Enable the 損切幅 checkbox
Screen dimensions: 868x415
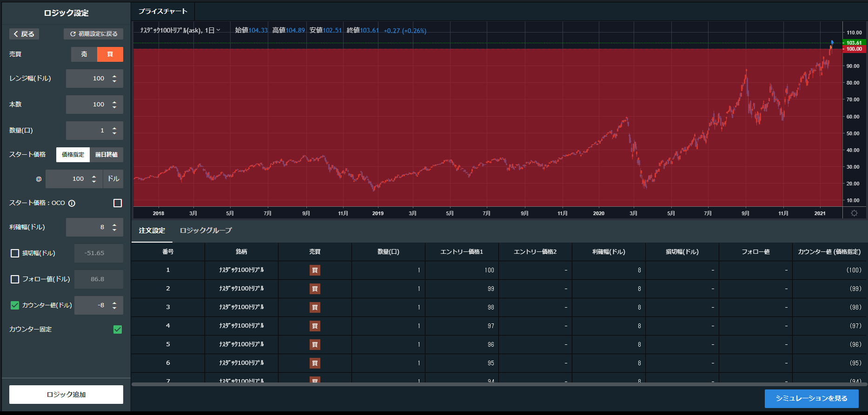pyautogui.click(x=15, y=253)
